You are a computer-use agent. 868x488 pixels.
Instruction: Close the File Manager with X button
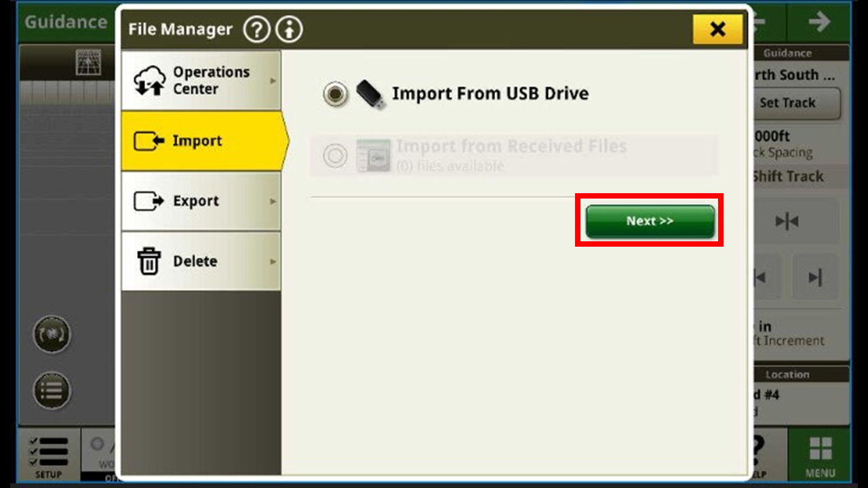[x=717, y=29]
